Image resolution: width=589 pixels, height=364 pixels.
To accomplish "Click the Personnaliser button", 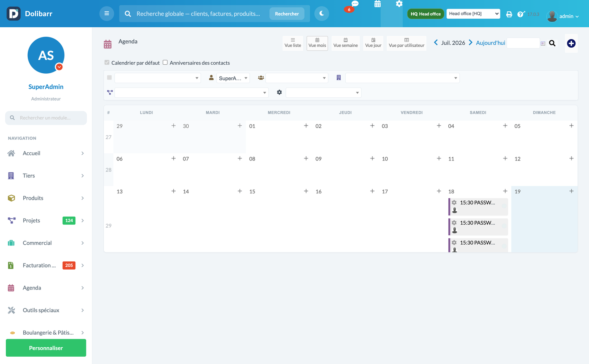I will coord(46,348).
